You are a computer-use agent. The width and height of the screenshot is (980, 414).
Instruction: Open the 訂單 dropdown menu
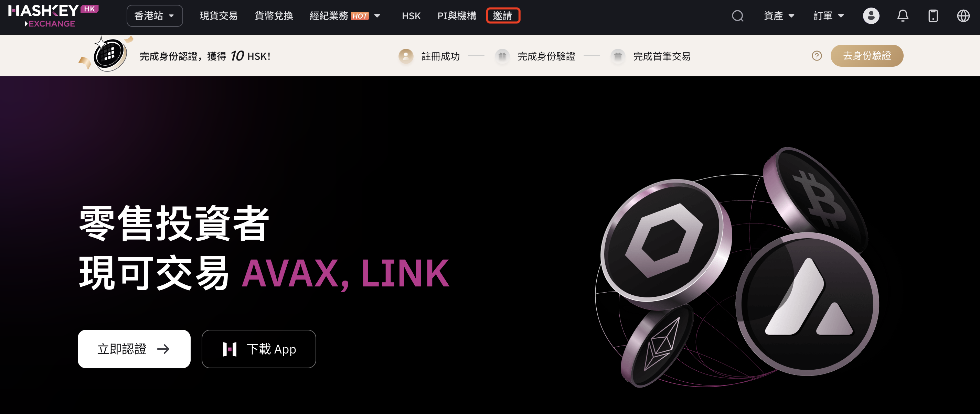click(829, 16)
